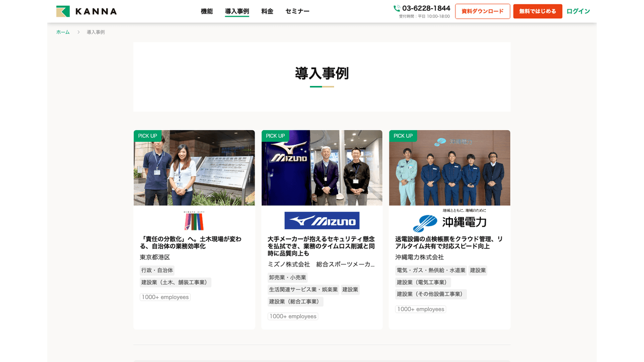The height and width of the screenshot is (362, 644).
Task: Click the Mizuno logo banner in second card
Action: tap(322, 220)
